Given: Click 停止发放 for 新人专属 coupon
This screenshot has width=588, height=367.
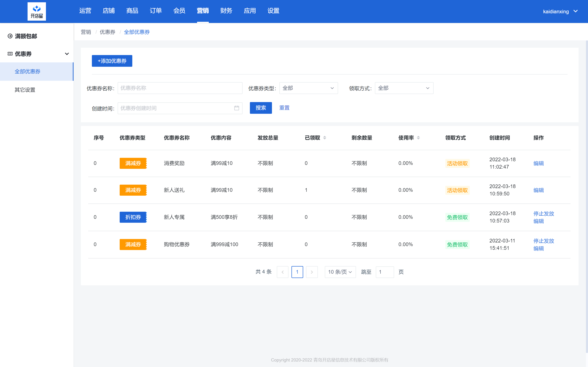Looking at the screenshot, I should coord(543,214).
